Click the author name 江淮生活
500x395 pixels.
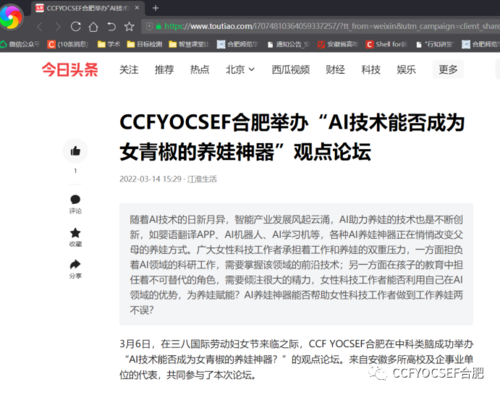click(x=202, y=179)
